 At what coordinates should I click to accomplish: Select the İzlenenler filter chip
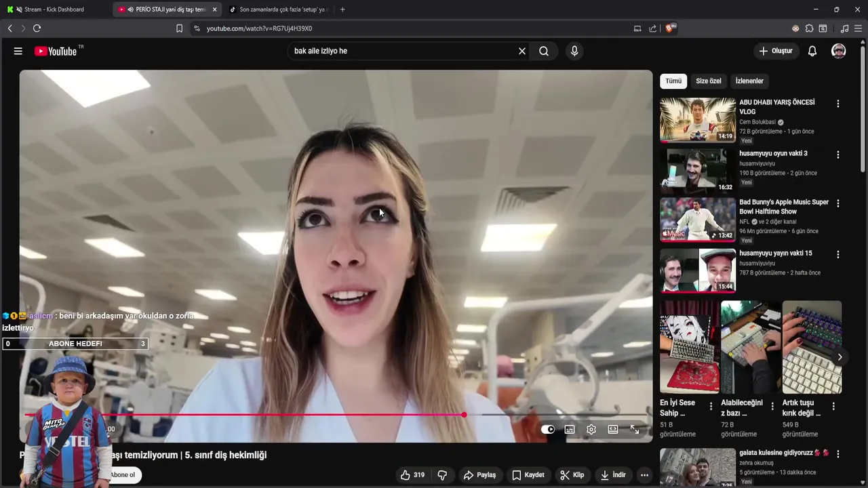pyautogui.click(x=749, y=81)
